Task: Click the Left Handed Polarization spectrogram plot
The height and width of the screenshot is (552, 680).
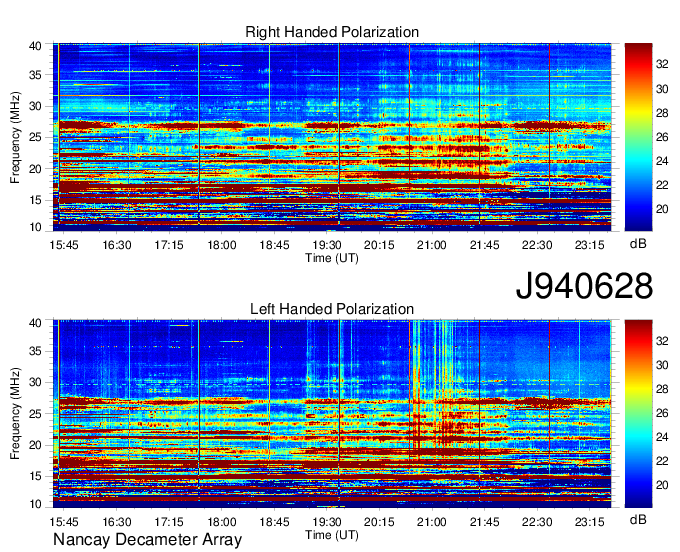Action: (332, 414)
